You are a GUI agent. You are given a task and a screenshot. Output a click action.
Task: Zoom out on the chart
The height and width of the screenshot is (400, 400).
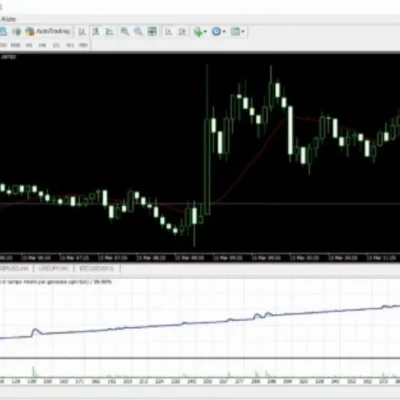pyautogui.click(x=138, y=32)
